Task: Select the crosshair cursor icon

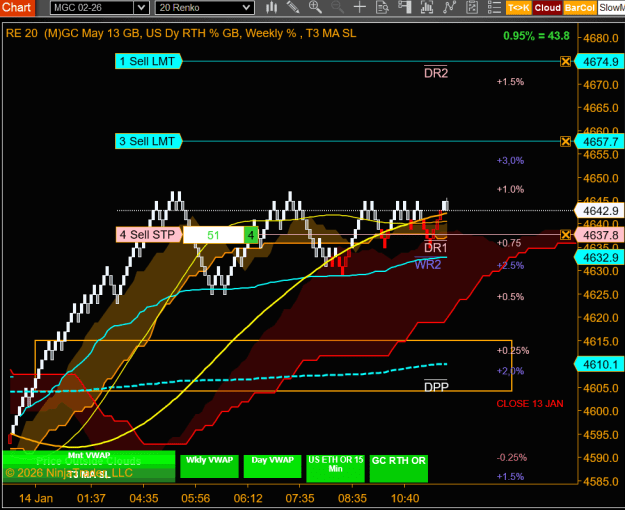Action: pos(360,8)
